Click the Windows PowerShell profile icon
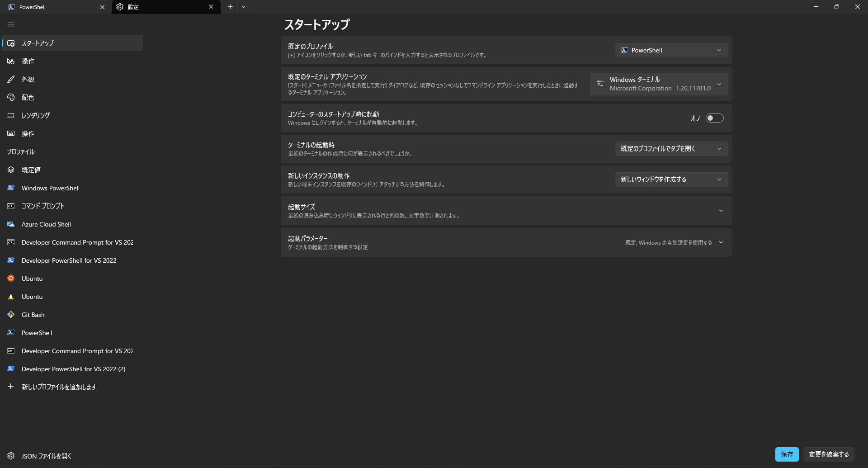Viewport: 868px width, 468px height. pyautogui.click(x=11, y=188)
